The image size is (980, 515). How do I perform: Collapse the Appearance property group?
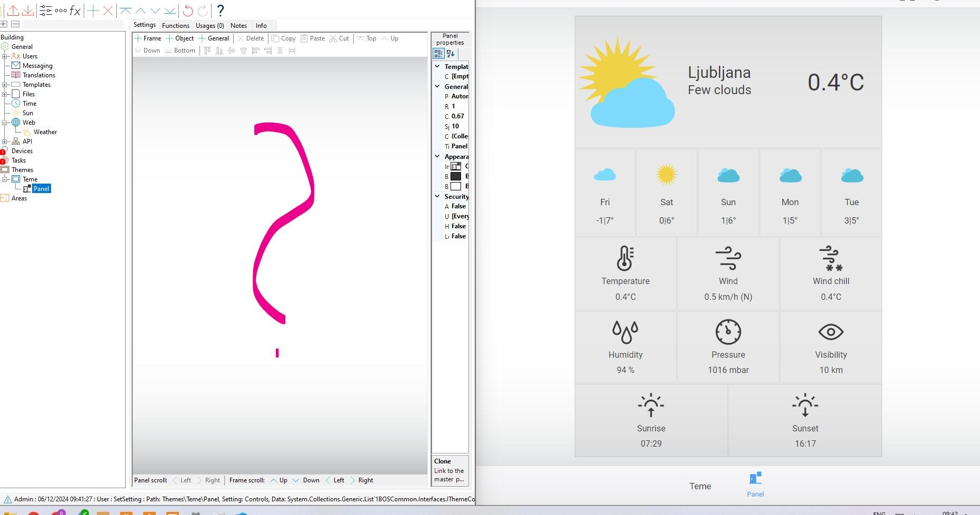coord(437,156)
